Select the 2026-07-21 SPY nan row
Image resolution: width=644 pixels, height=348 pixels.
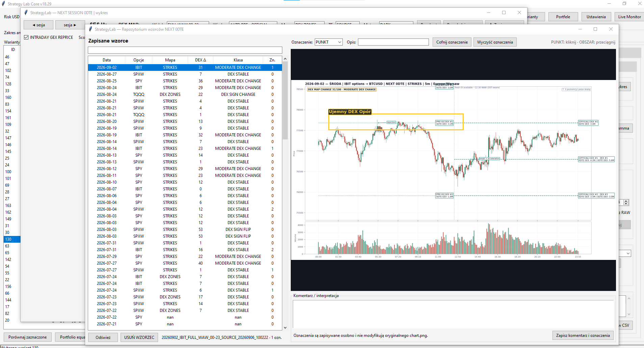coord(185,324)
